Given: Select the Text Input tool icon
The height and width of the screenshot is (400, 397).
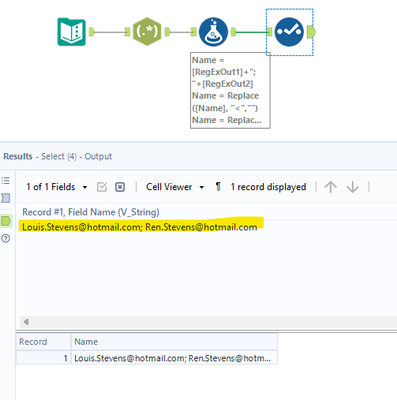Looking at the screenshot, I should (x=72, y=32).
